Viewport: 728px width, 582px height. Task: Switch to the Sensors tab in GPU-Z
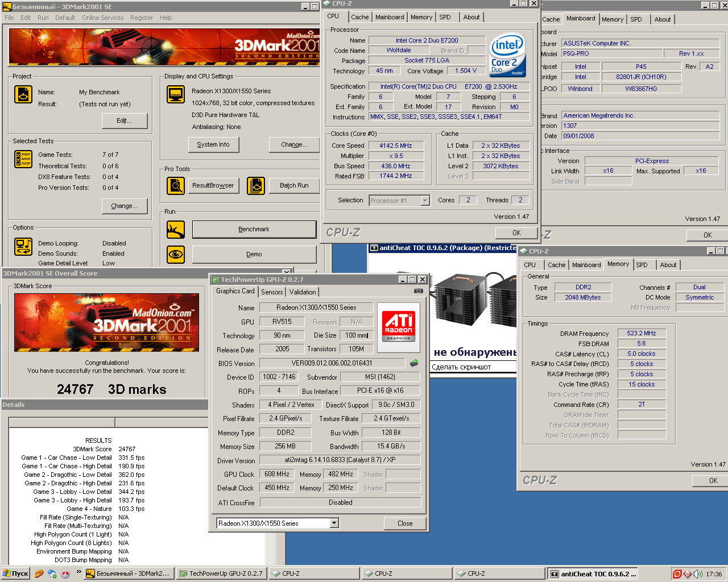(272, 292)
